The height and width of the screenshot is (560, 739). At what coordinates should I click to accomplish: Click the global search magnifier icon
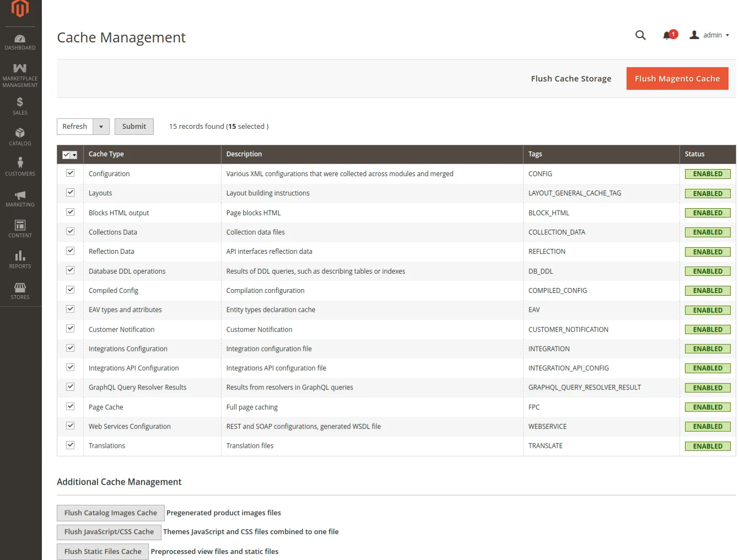(640, 35)
